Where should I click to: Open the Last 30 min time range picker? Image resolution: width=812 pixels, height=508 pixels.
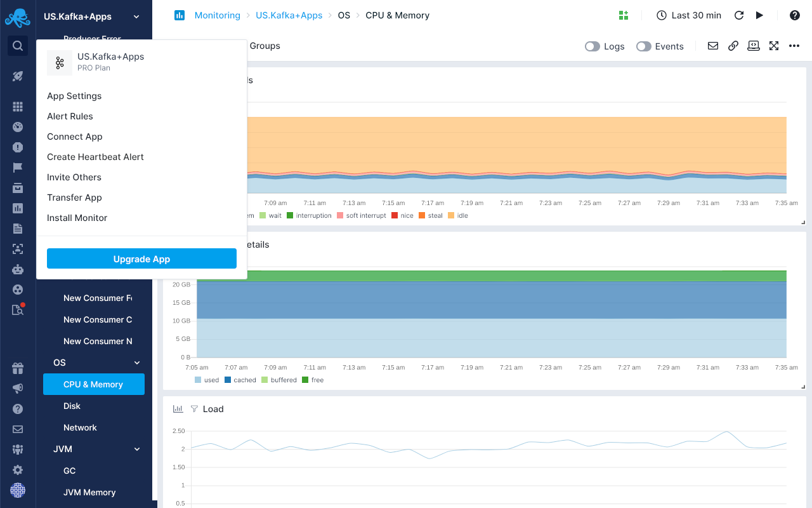coord(689,15)
